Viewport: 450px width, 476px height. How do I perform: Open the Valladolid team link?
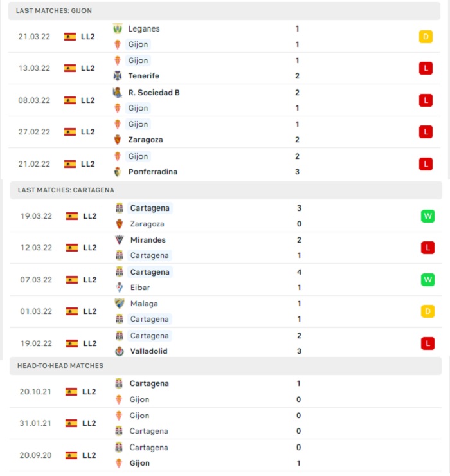coord(148,351)
